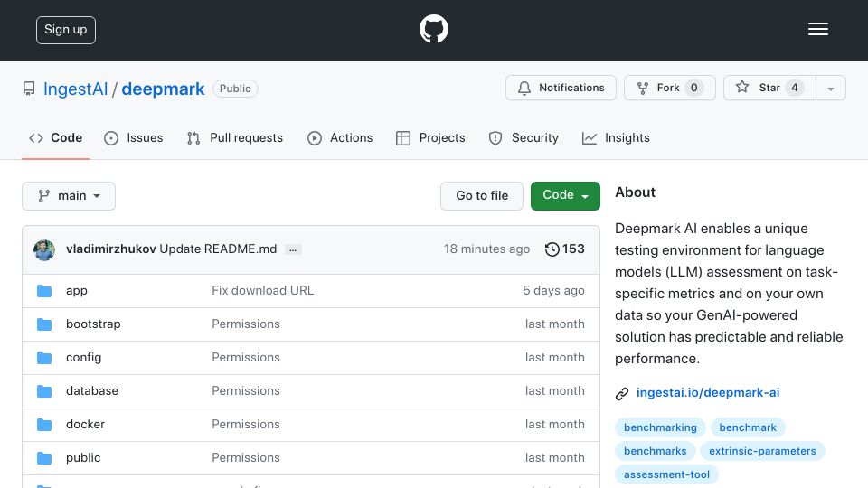The width and height of the screenshot is (868, 488).
Task: Select the extrinsic-parameters topic tag
Action: tap(762, 451)
